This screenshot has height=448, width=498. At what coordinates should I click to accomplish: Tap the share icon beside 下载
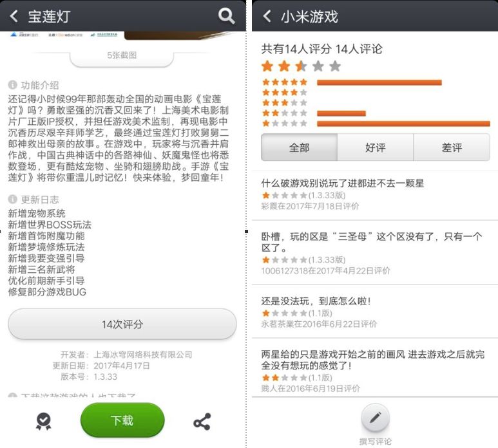coord(202,422)
